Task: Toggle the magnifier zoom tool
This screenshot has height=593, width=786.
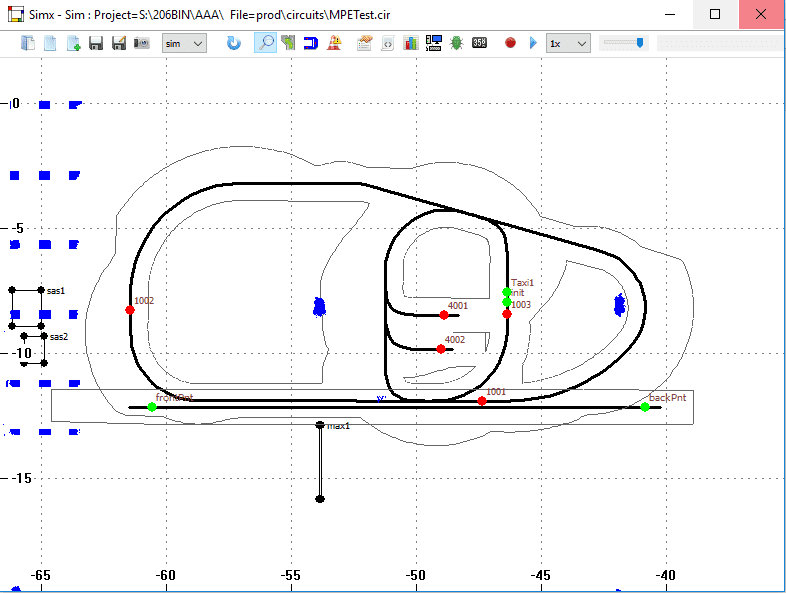Action: click(x=265, y=43)
